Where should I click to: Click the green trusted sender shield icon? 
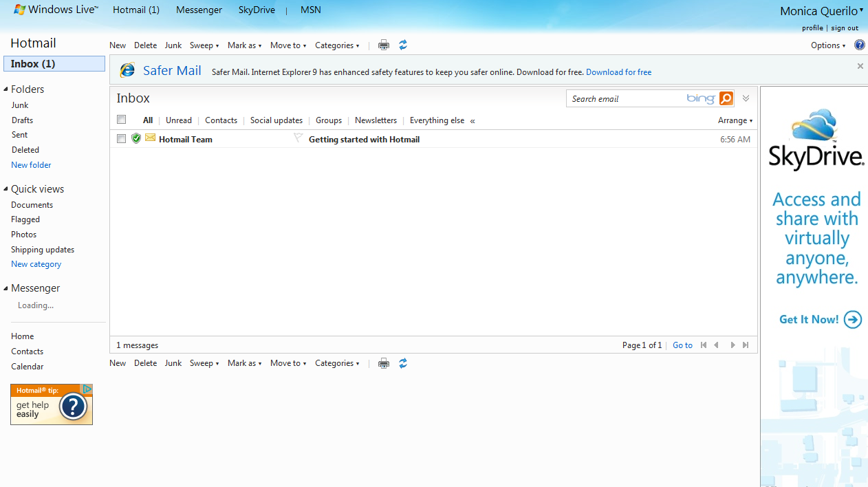point(136,138)
